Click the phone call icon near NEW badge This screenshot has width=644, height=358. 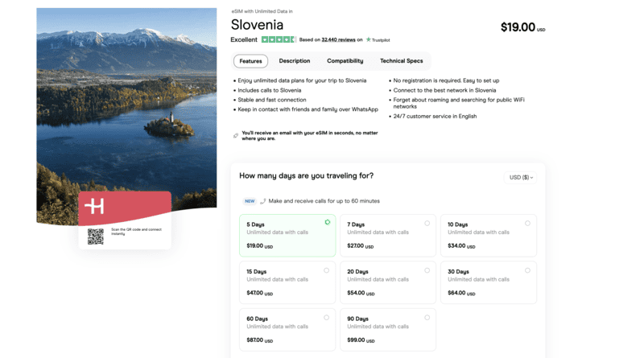pyautogui.click(x=263, y=201)
